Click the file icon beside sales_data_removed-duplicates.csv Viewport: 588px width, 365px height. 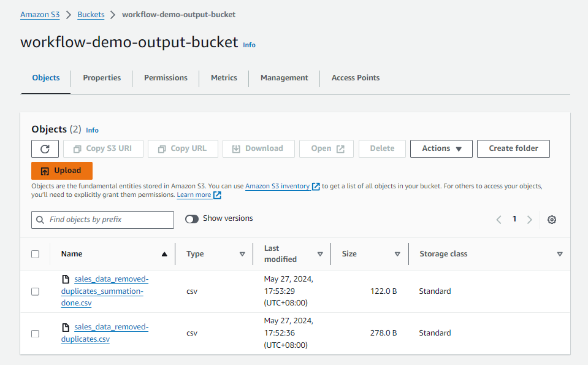click(66, 327)
